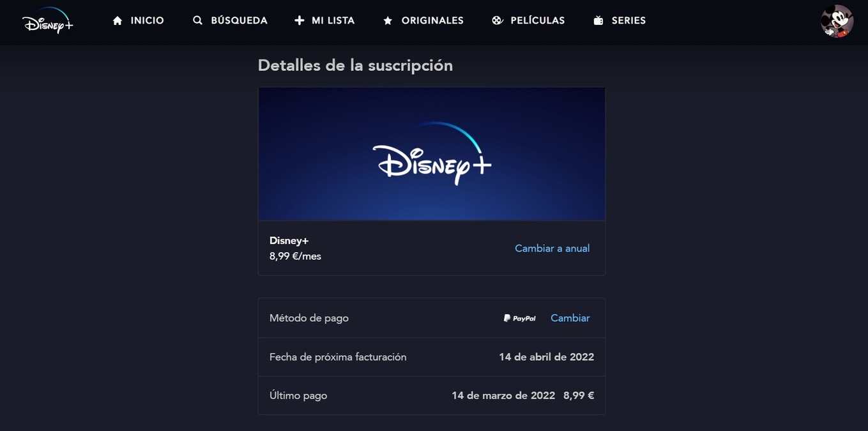Viewport: 868px width, 431px height.
Task: Go to the INICIO menu label
Action: pyautogui.click(x=147, y=20)
